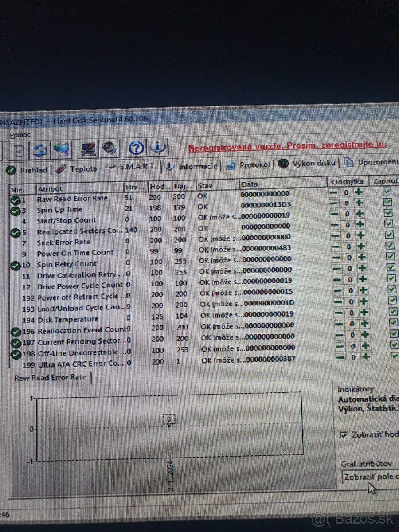Decrease offset for Drive Power Cycle Count
399x532 pixels.
click(x=337, y=280)
